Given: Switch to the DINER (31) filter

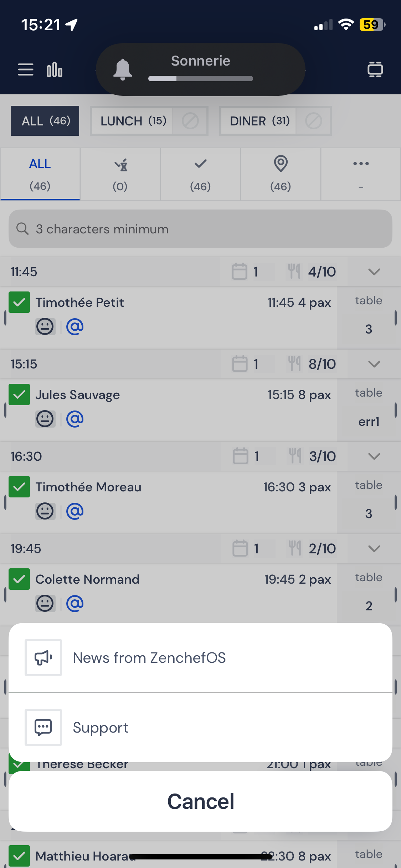Looking at the screenshot, I should 259,121.
